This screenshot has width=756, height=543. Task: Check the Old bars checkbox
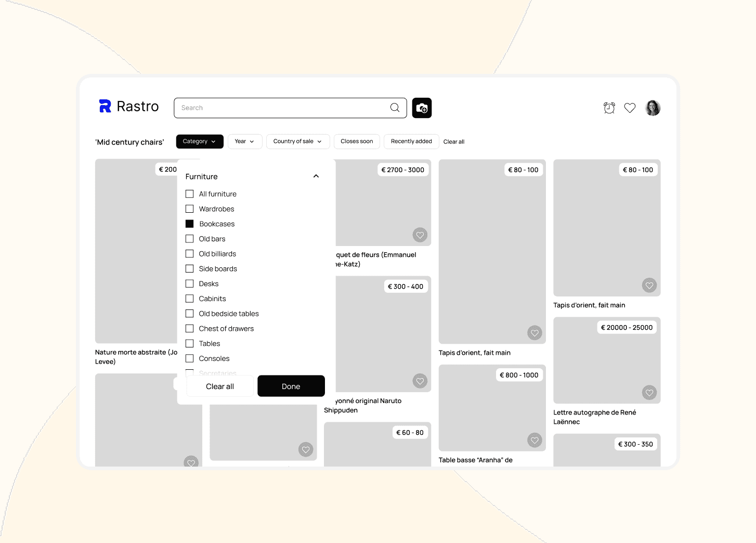190,239
